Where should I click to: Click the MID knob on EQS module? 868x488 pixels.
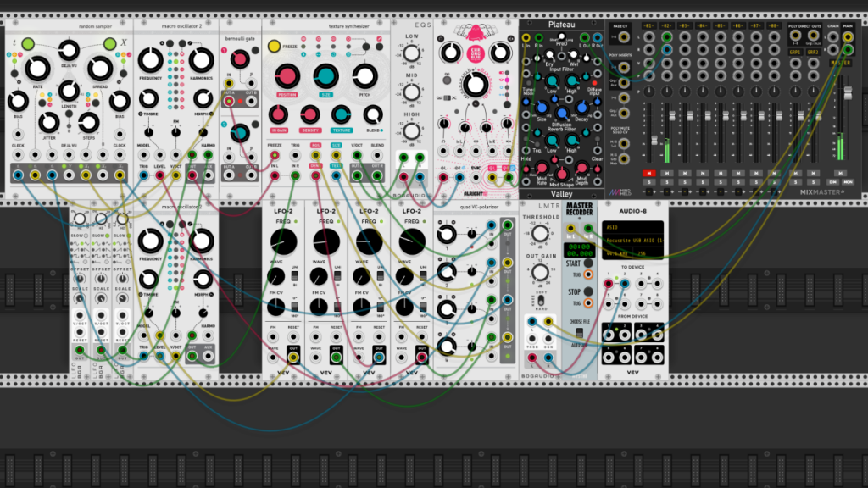tap(411, 92)
